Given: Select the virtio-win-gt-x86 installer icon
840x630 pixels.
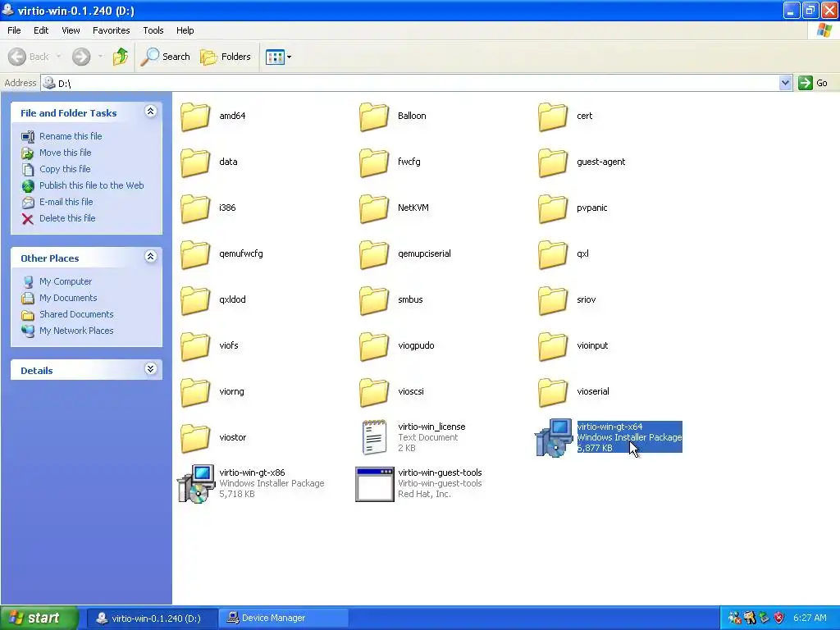Looking at the screenshot, I should tap(196, 484).
